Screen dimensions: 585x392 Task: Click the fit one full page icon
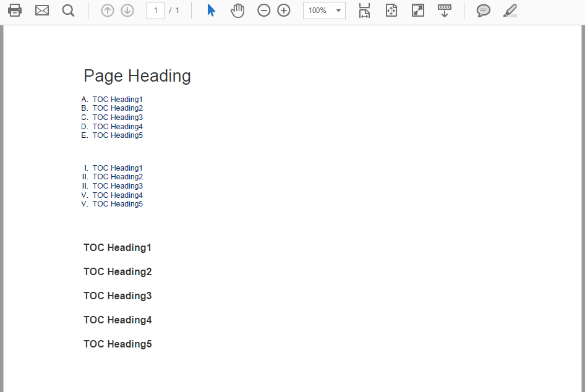pyautogui.click(x=391, y=11)
